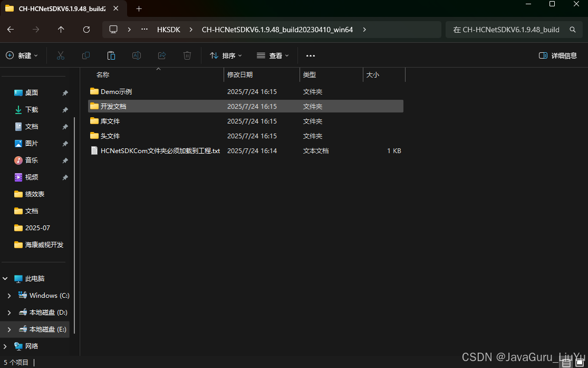Expand chevron after HKSDK in address bar
Image resolution: width=588 pixels, height=368 pixels.
coord(191,29)
